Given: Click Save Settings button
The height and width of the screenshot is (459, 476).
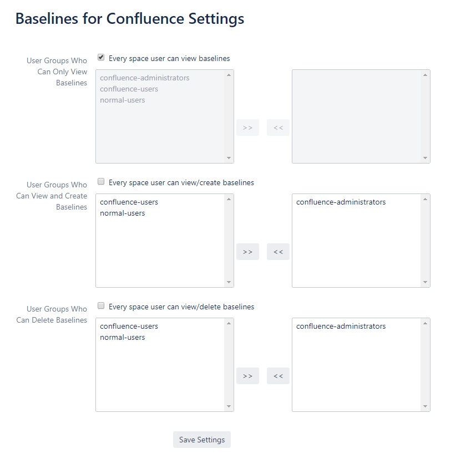Looking at the screenshot, I should click(x=202, y=440).
